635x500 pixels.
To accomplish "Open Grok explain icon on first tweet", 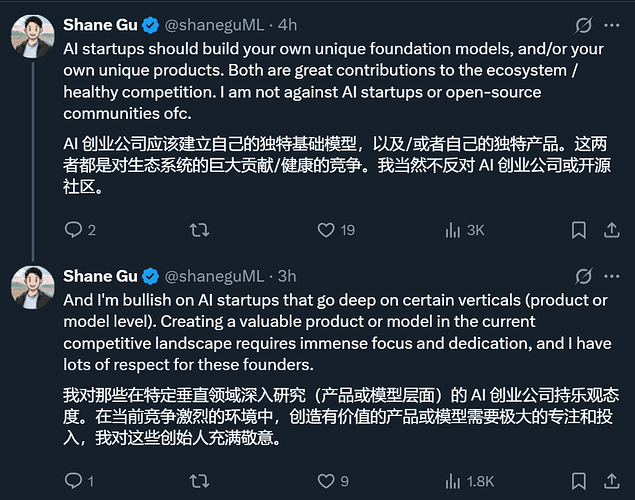I will (x=583, y=26).
